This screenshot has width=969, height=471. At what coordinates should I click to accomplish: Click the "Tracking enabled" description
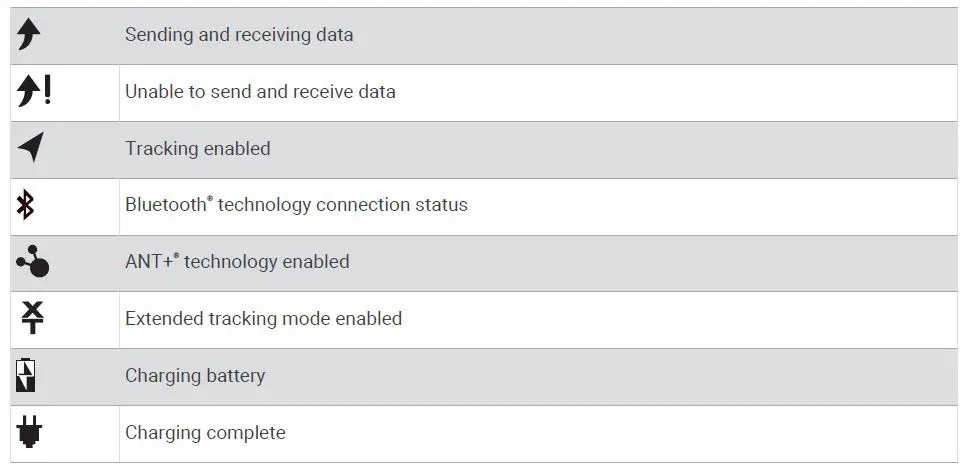(197, 149)
